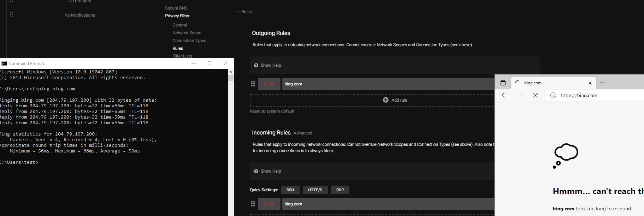Grab the outgoing bing.com rule drag handle
Viewport: 644px width, 216px height.
(253, 84)
